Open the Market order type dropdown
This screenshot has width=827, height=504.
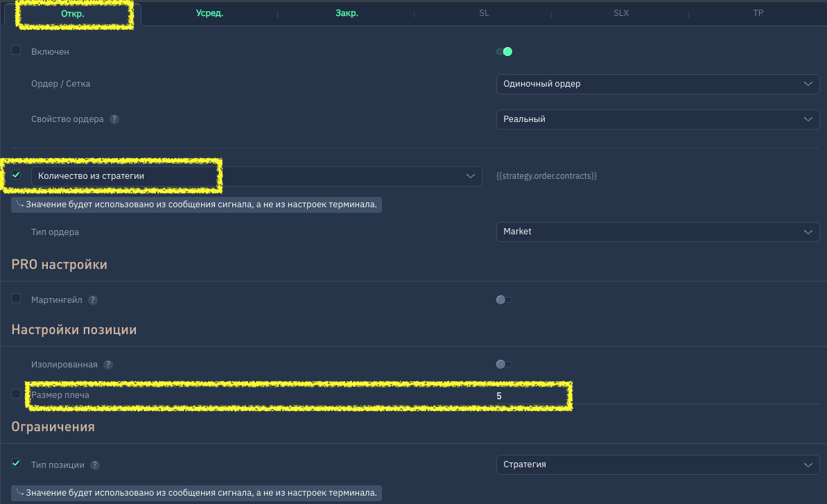click(x=657, y=232)
